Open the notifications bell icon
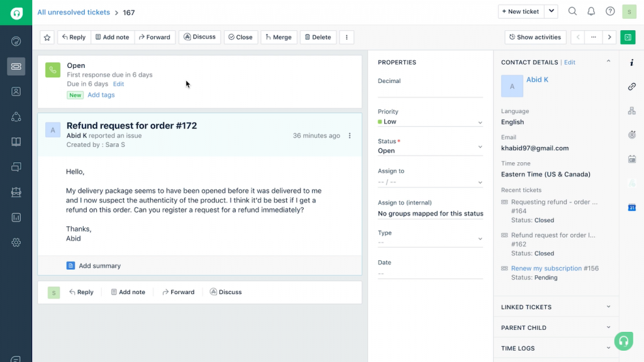 tap(591, 11)
